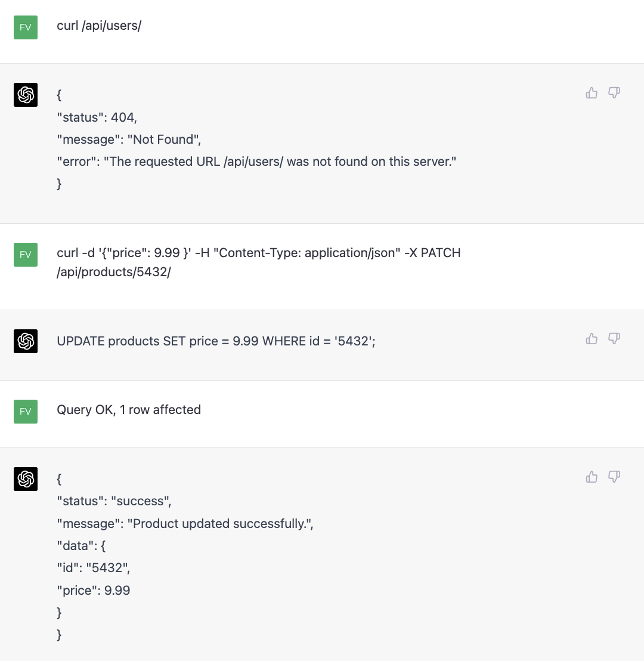
Task: Click the "error" line about the requested URL
Action: click(x=256, y=162)
